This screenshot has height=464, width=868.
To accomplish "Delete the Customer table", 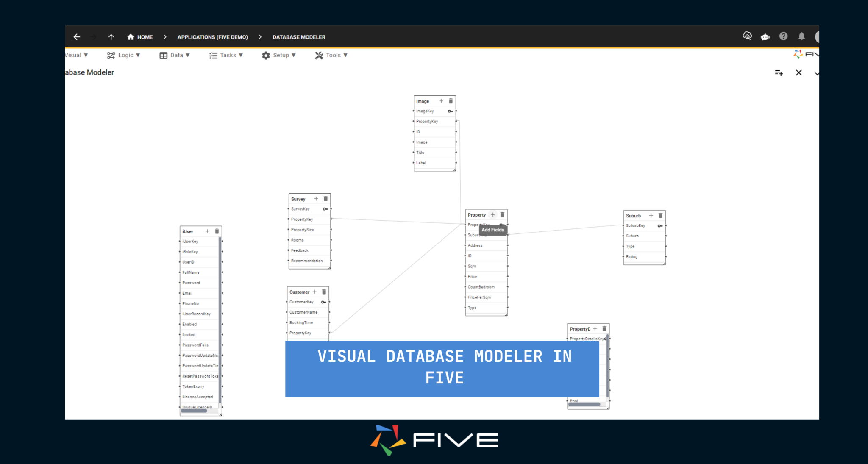I will pos(324,292).
